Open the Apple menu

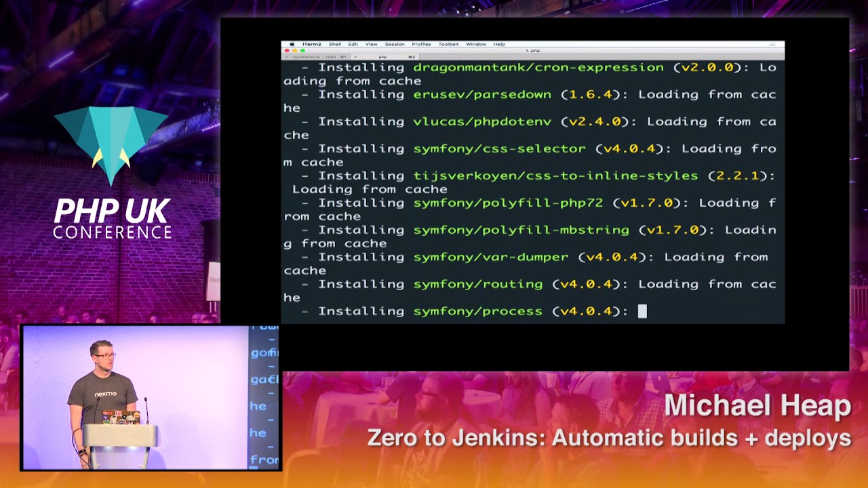pos(292,44)
